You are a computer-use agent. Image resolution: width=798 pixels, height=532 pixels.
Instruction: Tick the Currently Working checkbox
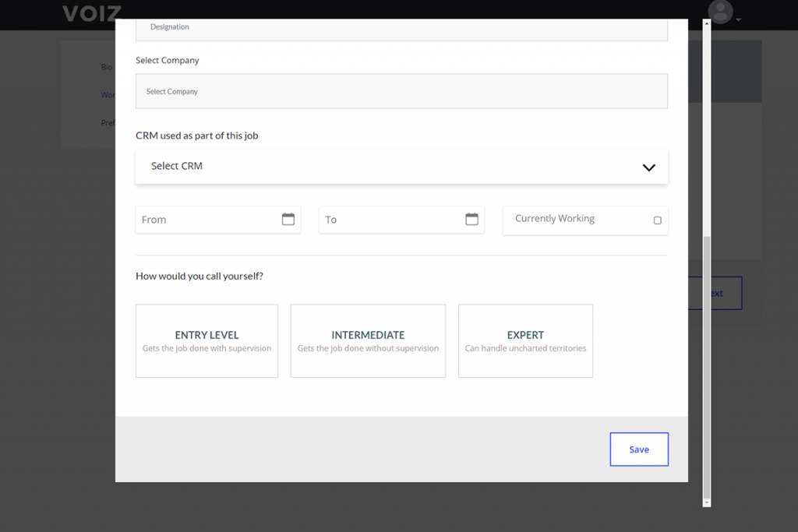(658, 220)
